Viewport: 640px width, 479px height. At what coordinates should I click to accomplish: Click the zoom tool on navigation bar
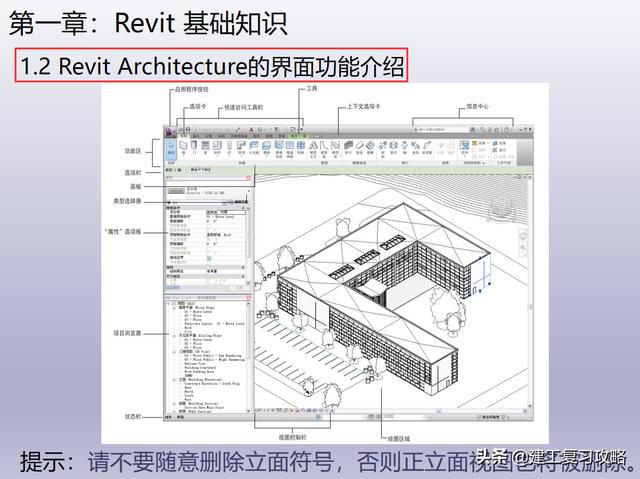(x=524, y=247)
